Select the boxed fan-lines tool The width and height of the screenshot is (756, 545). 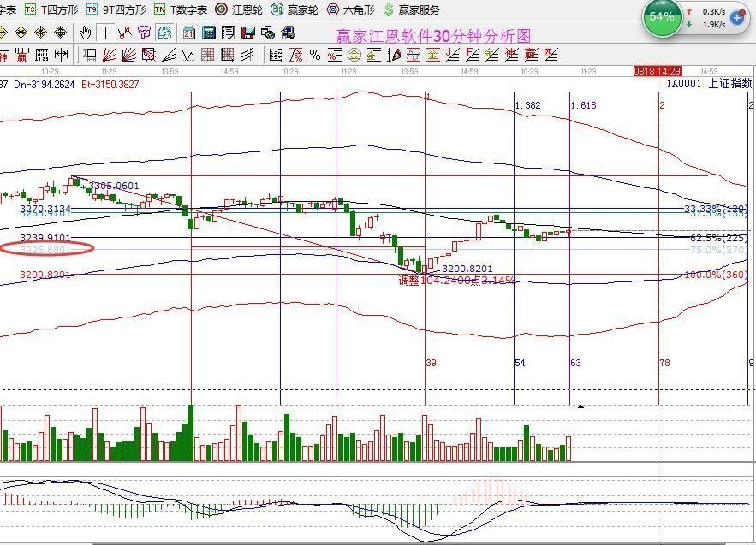tap(128, 55)
